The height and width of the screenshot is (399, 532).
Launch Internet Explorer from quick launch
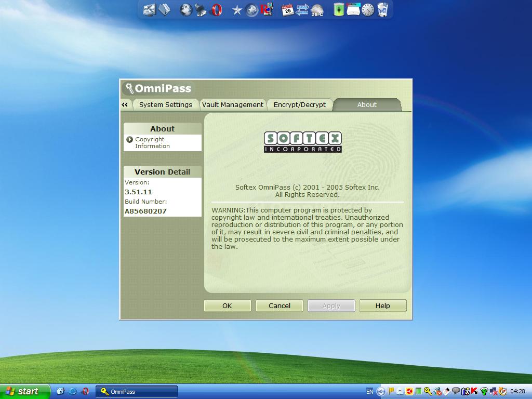click(73, 392)
